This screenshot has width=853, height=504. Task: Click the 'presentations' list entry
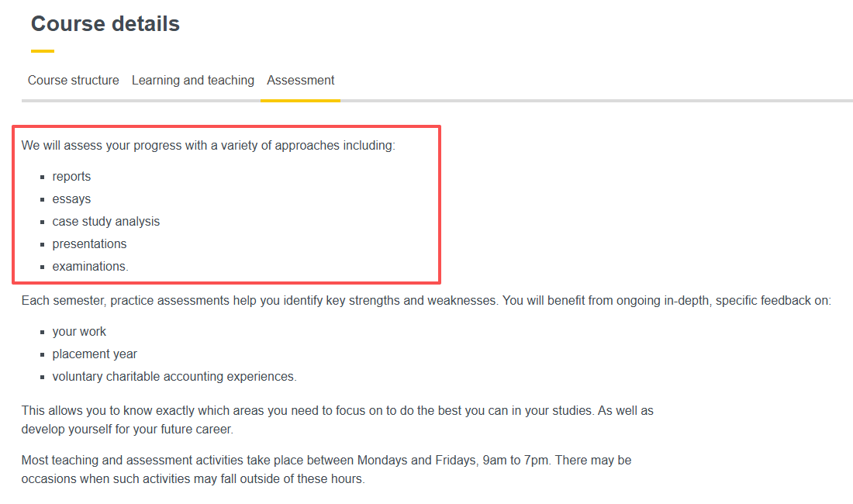point(89,244)
